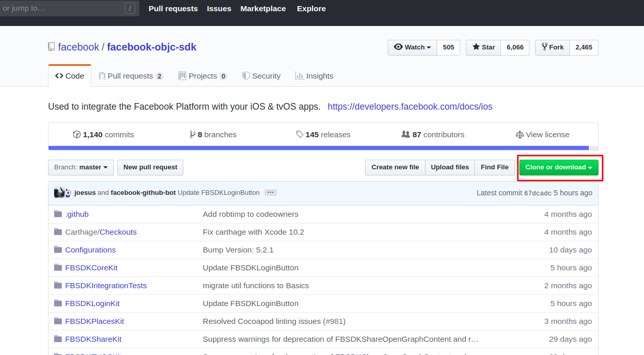644x355 pixels.
Task: View 87 contributors
Action: [x=433, y=135]
